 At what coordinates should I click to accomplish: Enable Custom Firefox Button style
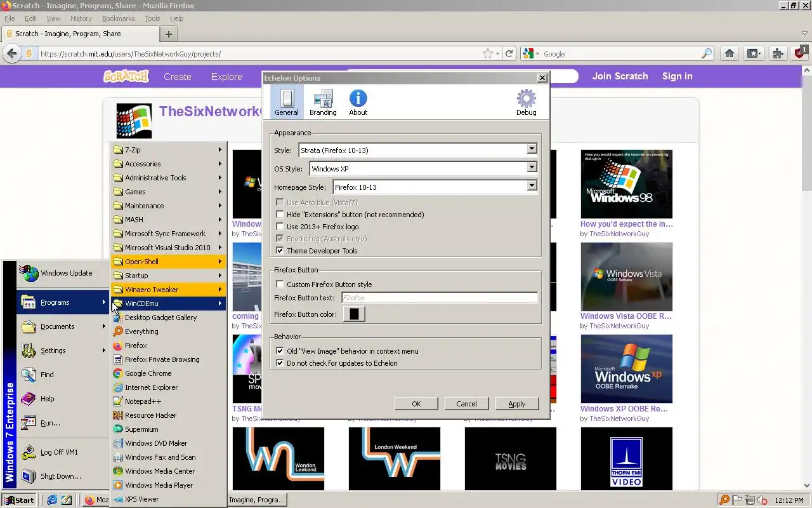click(x=280, y=284)
